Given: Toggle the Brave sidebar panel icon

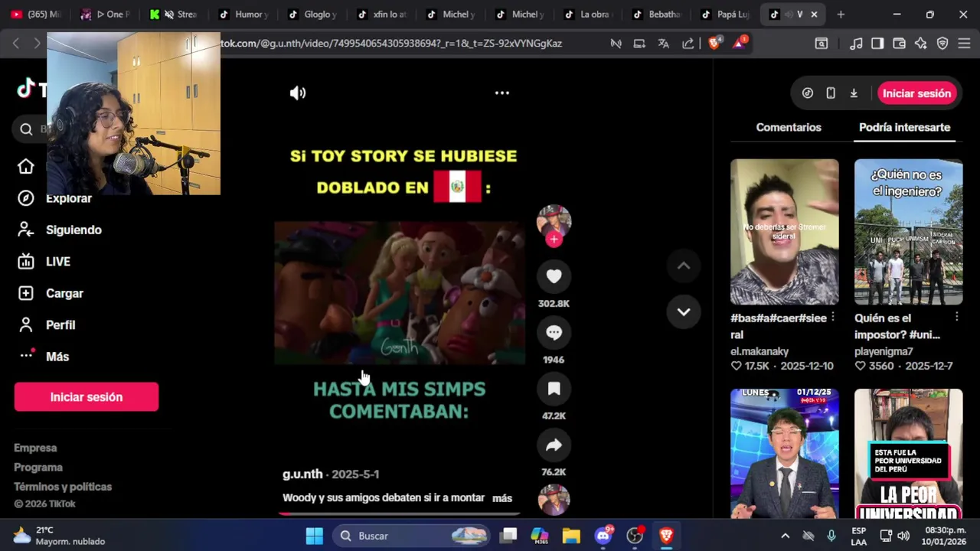Looking at the screenshot, I should pyautogui.click(x=877, y=44).
